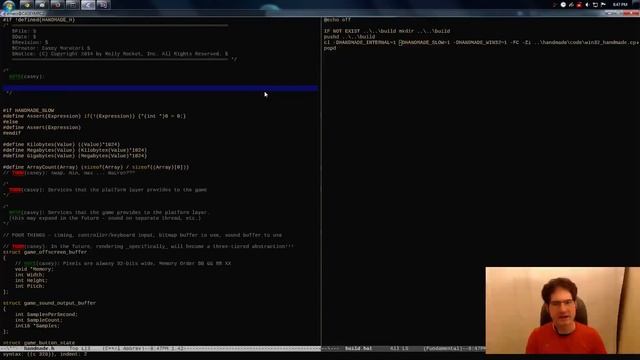Click the 'cl -DHANDMADE_INTERNAL=1' compile line
The height and width of the screenshot is (360, 640).
(x=482, y=42)
